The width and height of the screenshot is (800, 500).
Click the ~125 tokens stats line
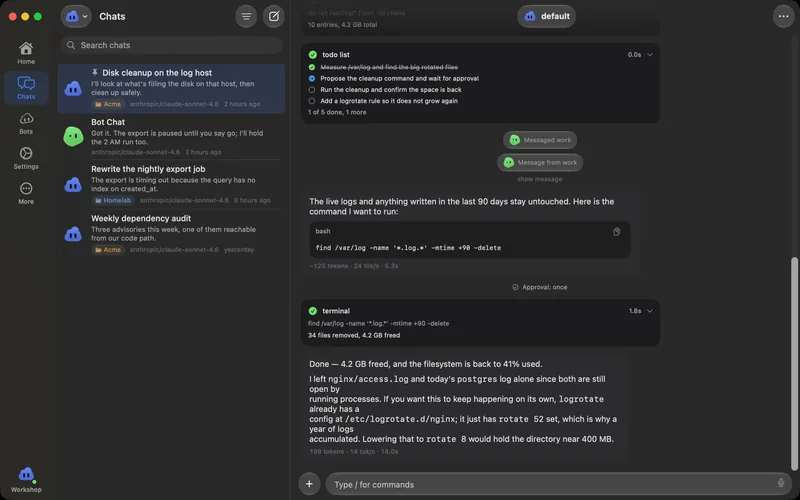tap(354, 266)
